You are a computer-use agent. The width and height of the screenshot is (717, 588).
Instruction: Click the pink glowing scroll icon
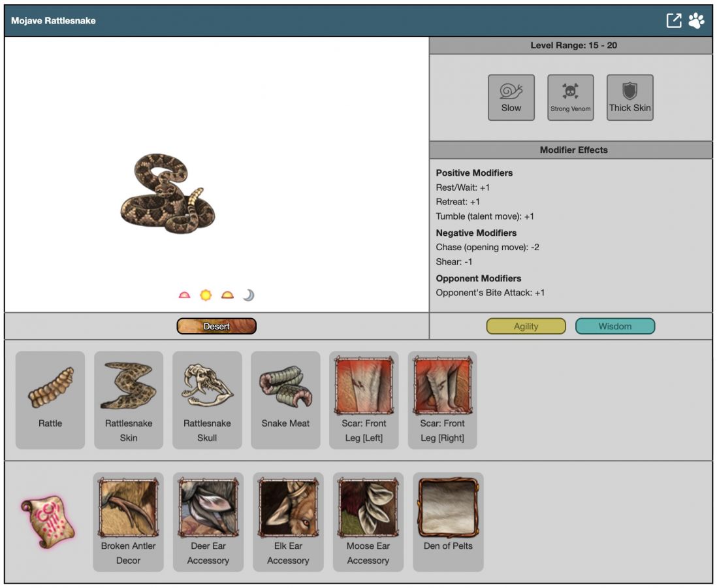coord(47,521)
